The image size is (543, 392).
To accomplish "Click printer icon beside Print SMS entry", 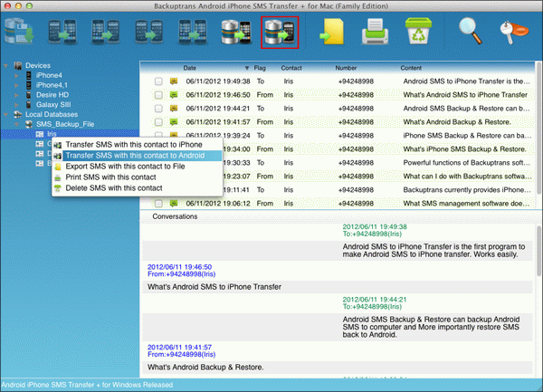I will coord(58,177).
